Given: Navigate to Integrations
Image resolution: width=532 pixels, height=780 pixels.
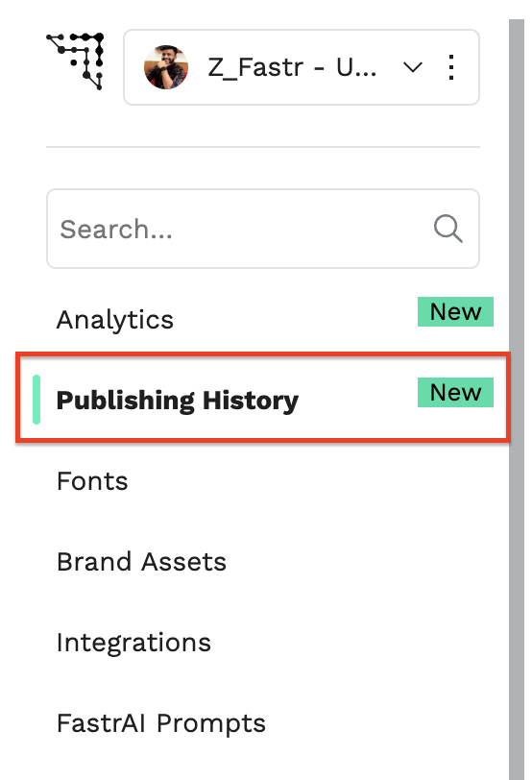Looking at the screenshot, I should click(x=134, y=643).
